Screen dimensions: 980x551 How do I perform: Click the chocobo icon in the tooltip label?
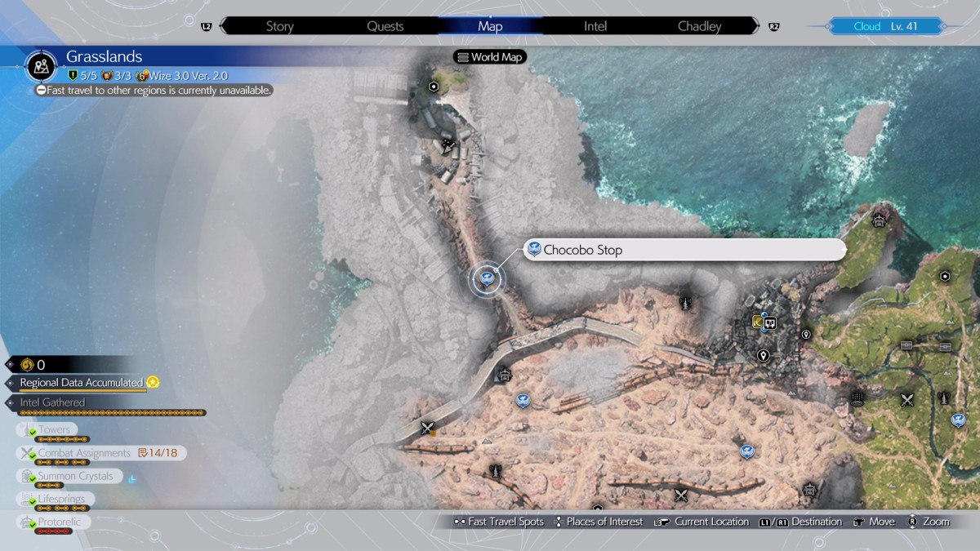pos(534,249)
